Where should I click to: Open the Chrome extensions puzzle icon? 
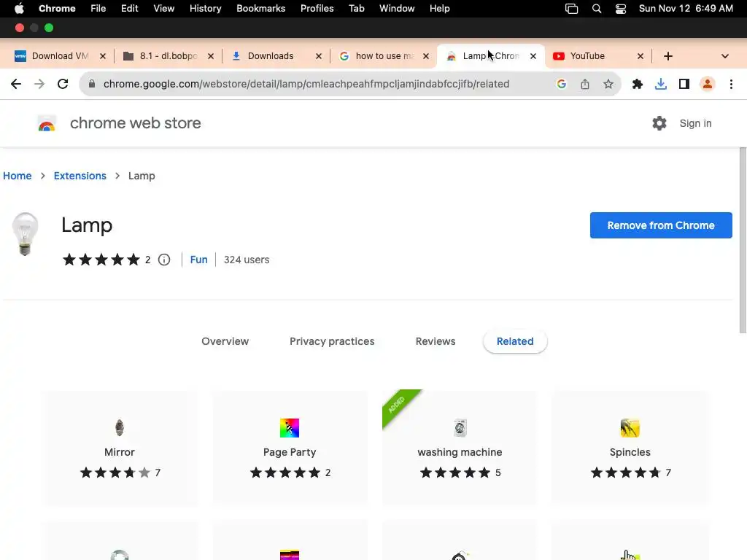638,84
